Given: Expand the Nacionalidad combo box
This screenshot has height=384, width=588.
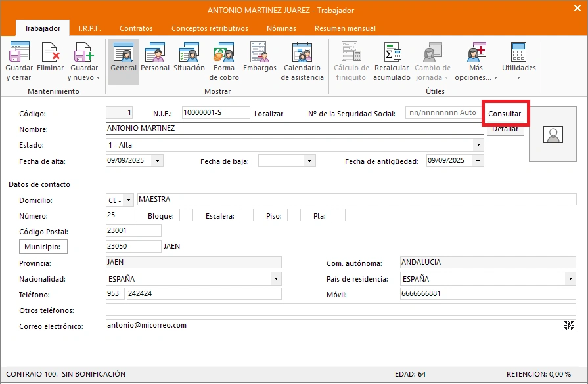Looking at the screenshot, I should click(x=275, y=279).
